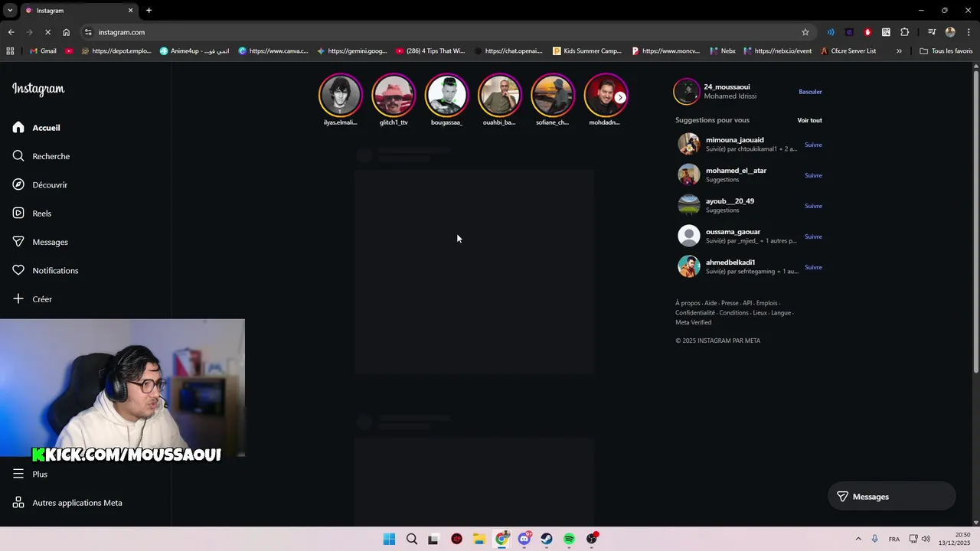Click the instagram.com address bar
980x551 pixels.
(x=444, y=32)
